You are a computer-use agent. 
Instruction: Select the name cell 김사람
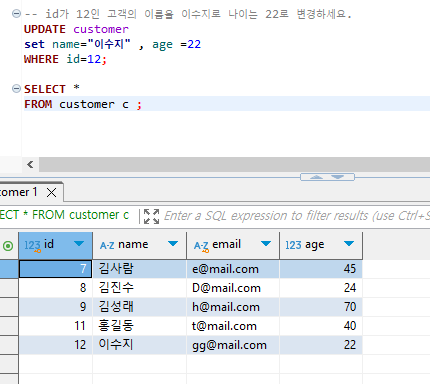[140, 269]
